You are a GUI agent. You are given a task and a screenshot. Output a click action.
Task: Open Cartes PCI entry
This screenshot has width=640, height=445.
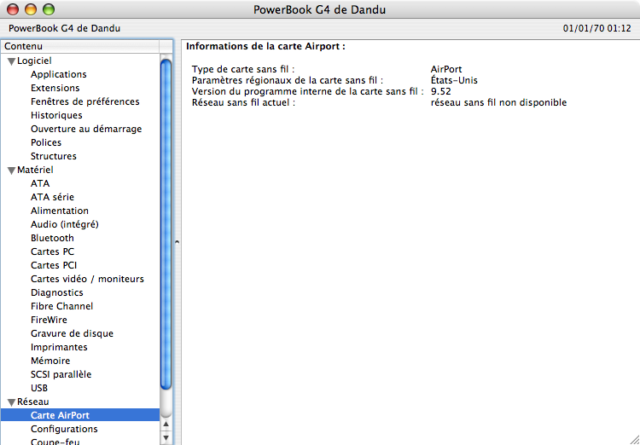[54, 265]
